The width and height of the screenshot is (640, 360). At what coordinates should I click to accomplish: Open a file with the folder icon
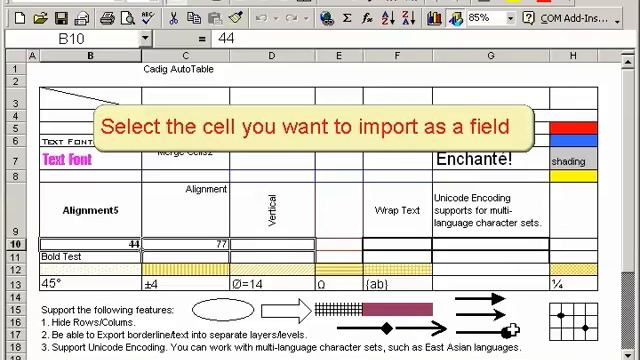tap(40, 18)
